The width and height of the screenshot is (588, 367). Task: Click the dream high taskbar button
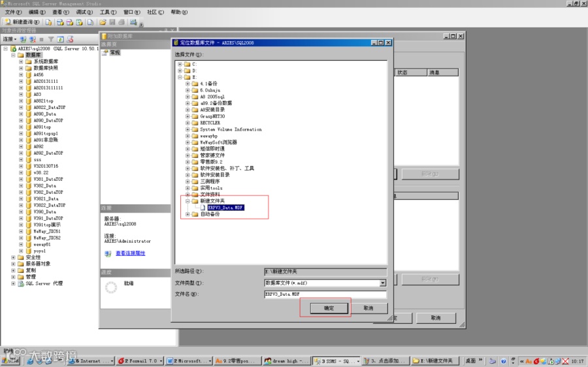click(x=287, y=361)
